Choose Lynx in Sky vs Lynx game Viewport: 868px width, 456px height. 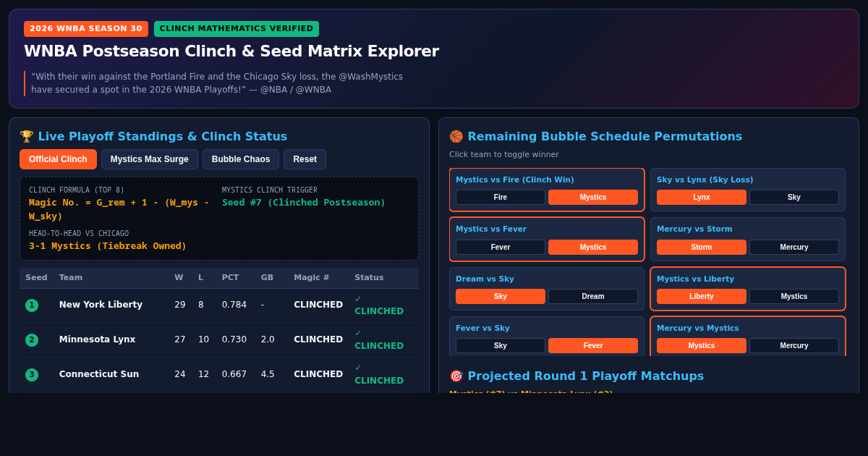[x=702, y=197]
